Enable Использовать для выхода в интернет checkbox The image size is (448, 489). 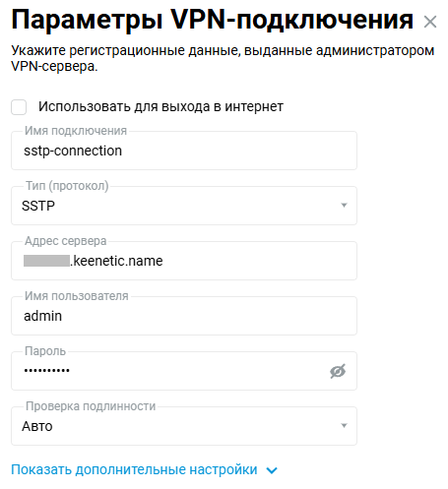19,107
